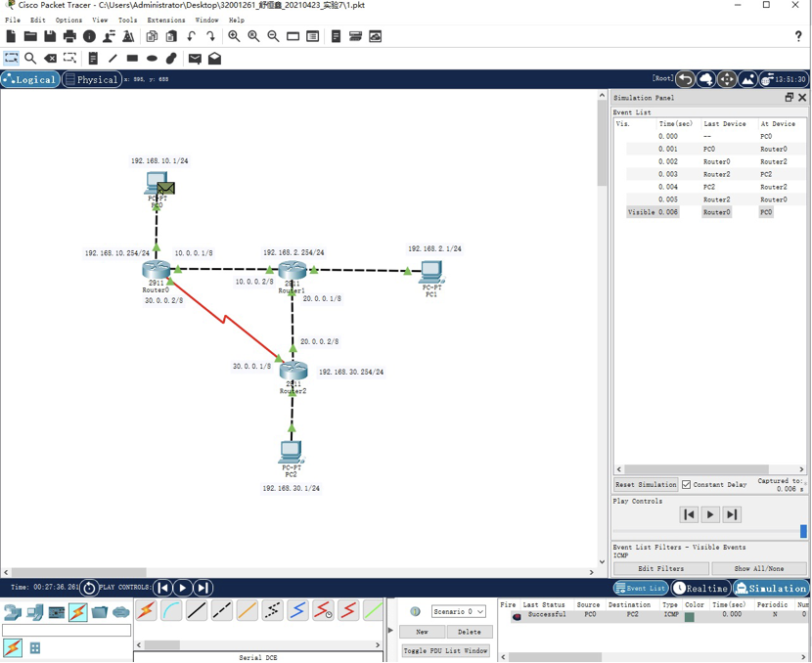Open the Tools menu
Screen dimensions: 812x663
click(x=127, y=20)
